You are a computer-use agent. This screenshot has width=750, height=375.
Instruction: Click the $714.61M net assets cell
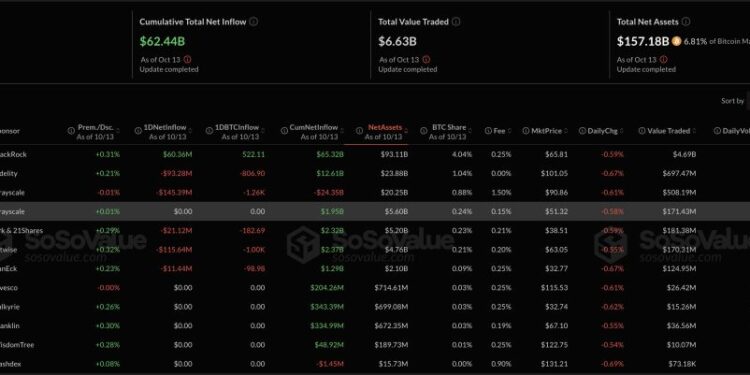click(391, 287)
